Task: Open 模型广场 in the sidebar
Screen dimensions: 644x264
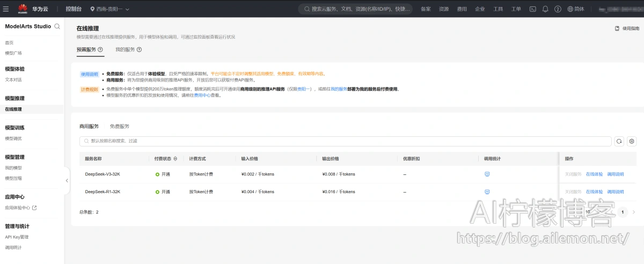Action: (x=13, y=53)
